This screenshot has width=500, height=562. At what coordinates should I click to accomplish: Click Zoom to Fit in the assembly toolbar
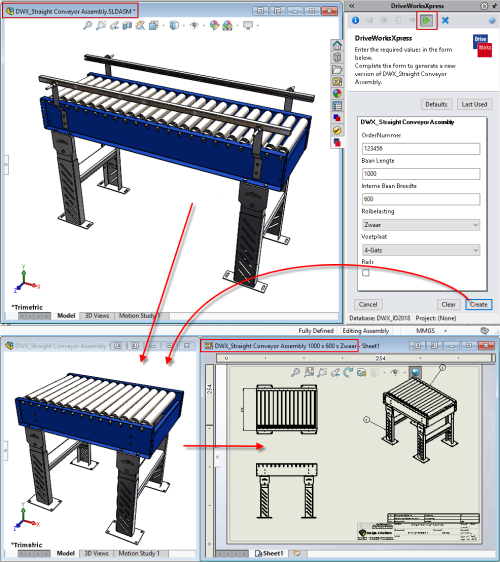[87, 25]
